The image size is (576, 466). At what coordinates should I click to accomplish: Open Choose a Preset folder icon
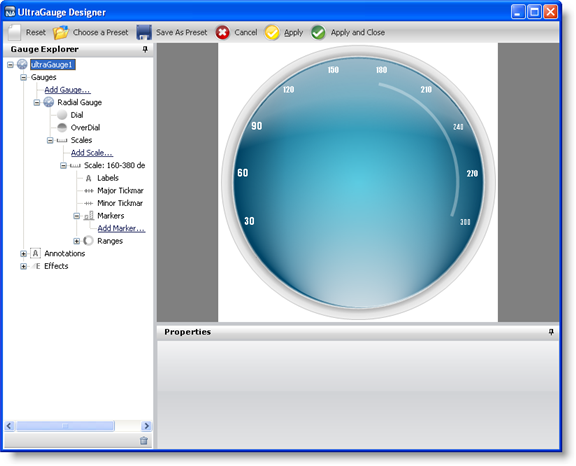click(61, 32)
